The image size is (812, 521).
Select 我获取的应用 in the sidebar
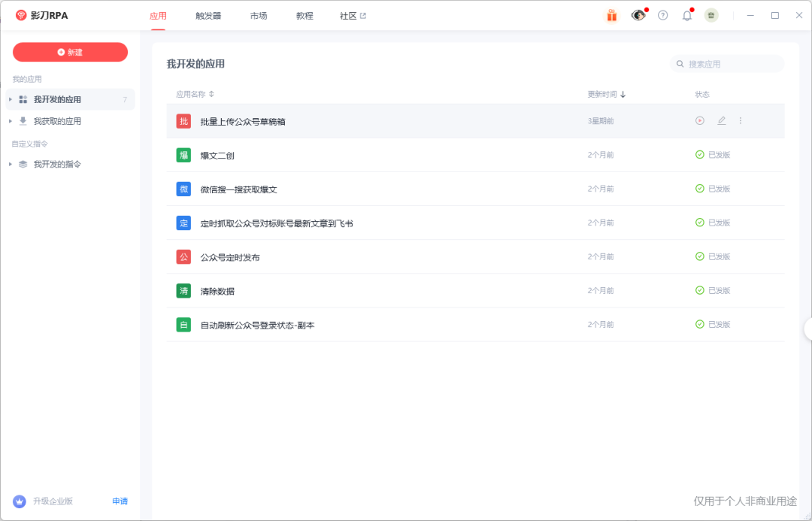[x=71, y=121]
